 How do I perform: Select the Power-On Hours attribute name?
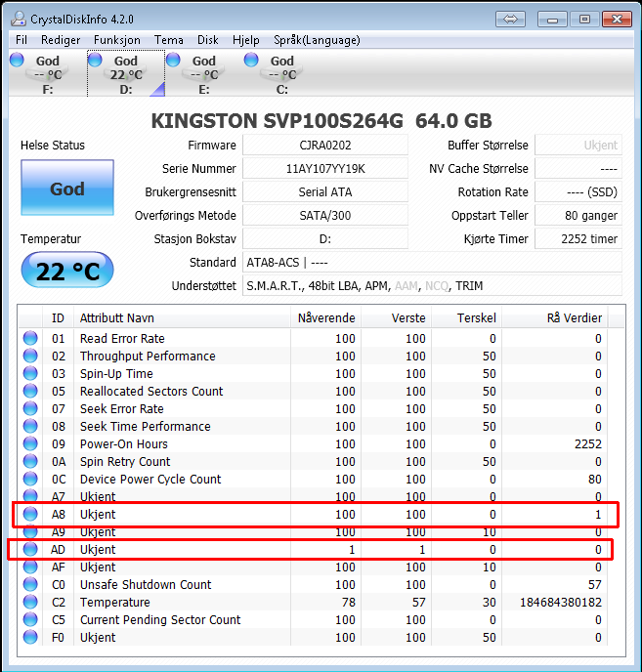click(123, 444)
